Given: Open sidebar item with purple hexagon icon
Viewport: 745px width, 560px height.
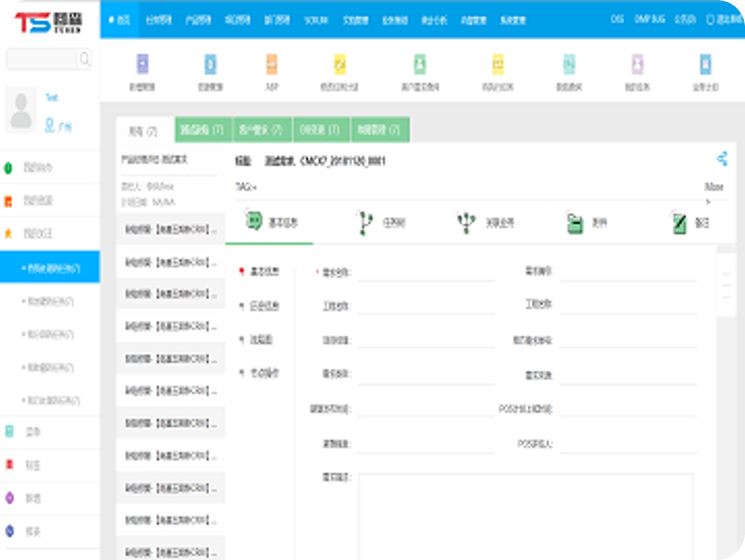Looking at the screenshot, I should (x=49, y=498).
